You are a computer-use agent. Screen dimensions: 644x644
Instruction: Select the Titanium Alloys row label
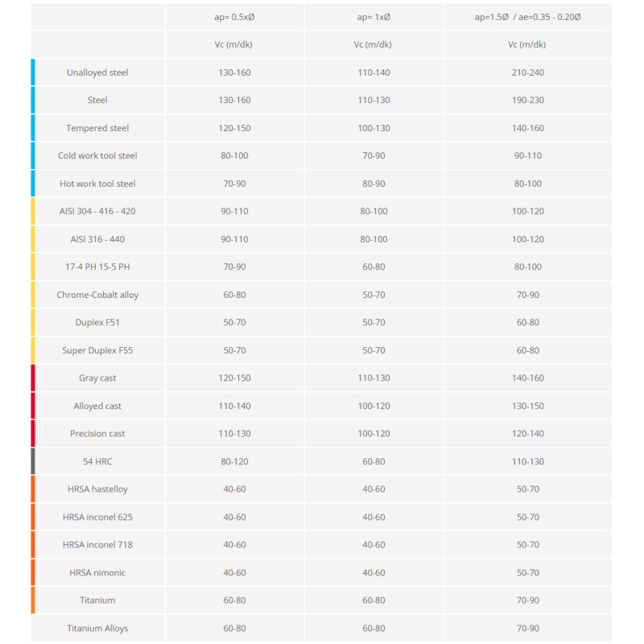click(x=97, y=628)
